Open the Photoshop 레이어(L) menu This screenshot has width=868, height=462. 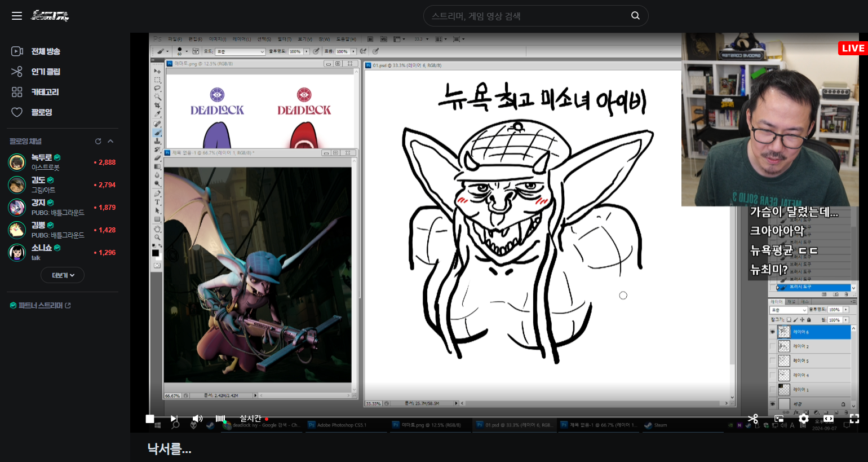241,39
